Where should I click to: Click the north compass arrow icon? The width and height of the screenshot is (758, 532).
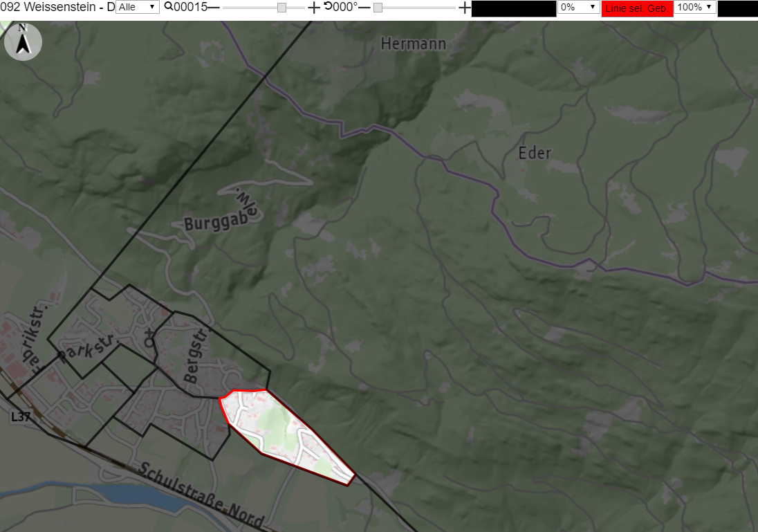pos(23,42)
